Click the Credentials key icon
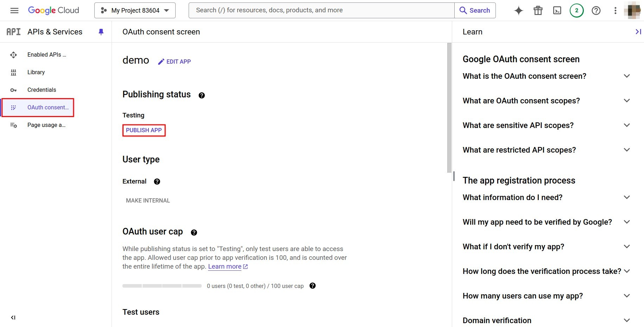Viewport: 644px width, 327px height. [13, 90]
